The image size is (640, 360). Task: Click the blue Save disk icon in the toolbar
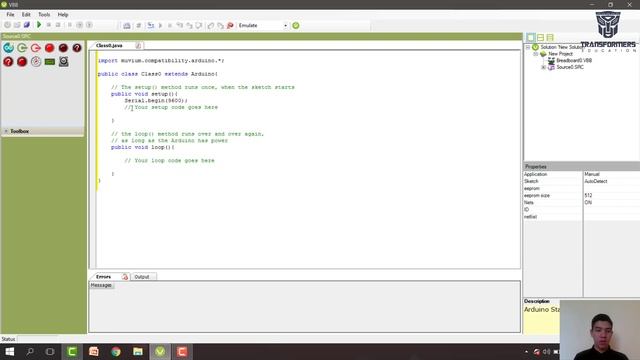[x=27, y=25]
